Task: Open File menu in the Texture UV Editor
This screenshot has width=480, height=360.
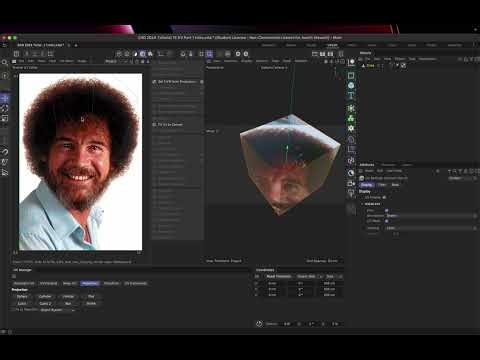Action: [21, 61]
